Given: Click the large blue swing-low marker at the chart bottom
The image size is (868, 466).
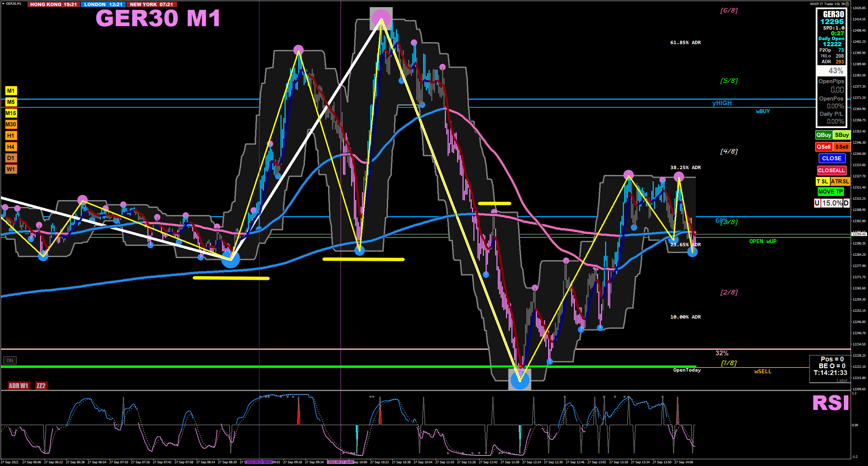Looking at the screenshot, I should (x=520, y=380).
